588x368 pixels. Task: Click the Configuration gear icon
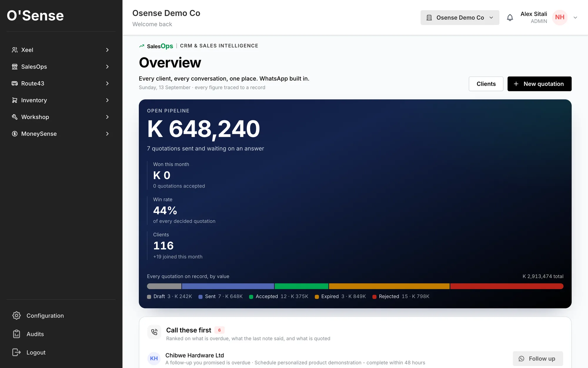click(16, 316)
